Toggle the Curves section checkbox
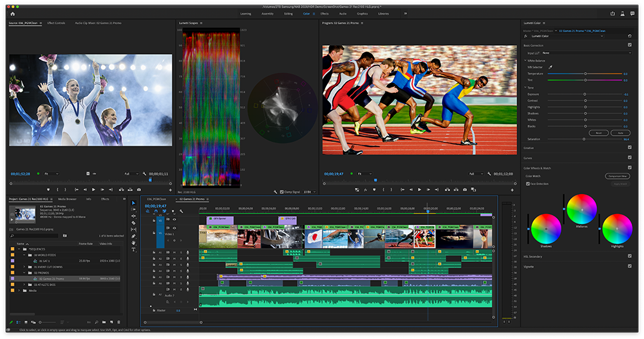Viewport: 644px width, 339px height. (x=629, y=157)
